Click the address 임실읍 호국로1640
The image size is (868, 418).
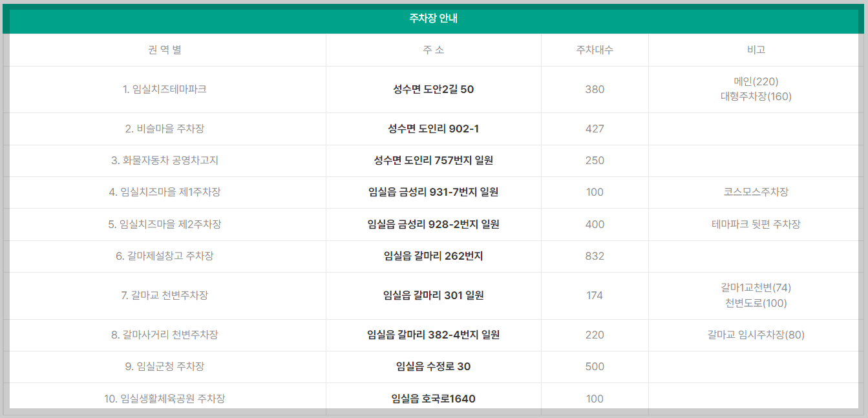point(434,399)
